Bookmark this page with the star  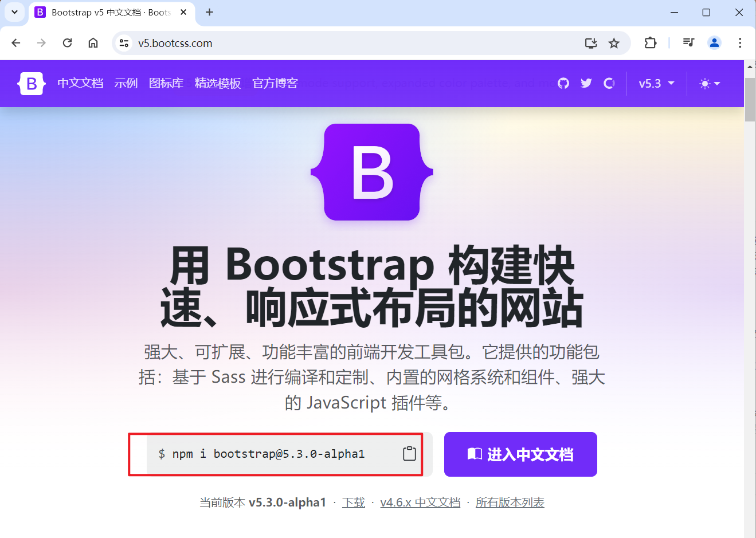(x=614, y=43)
